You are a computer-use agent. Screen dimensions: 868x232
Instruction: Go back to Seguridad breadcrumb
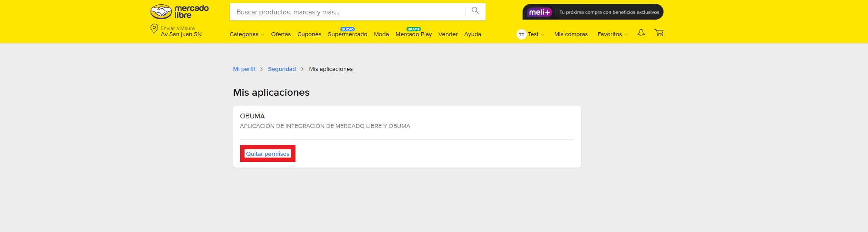click(x=282, y=69)
